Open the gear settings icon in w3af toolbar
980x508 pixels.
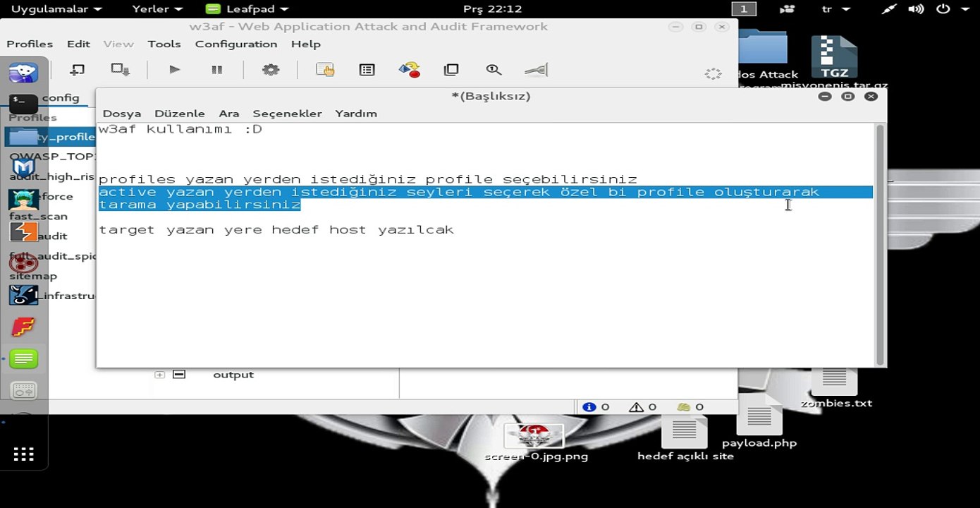[x=271, y=70]
